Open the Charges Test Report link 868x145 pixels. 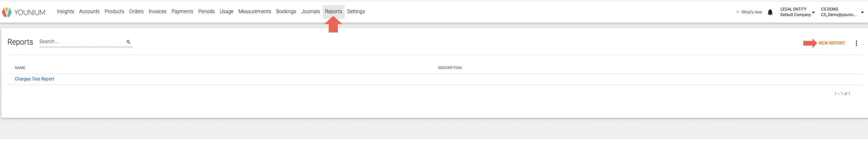tap(34, 79)
